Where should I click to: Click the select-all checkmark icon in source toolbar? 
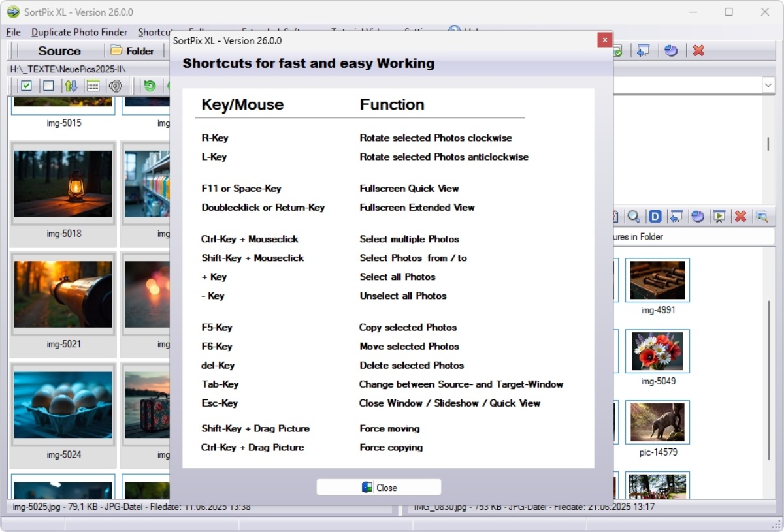(x=26, y=86)
